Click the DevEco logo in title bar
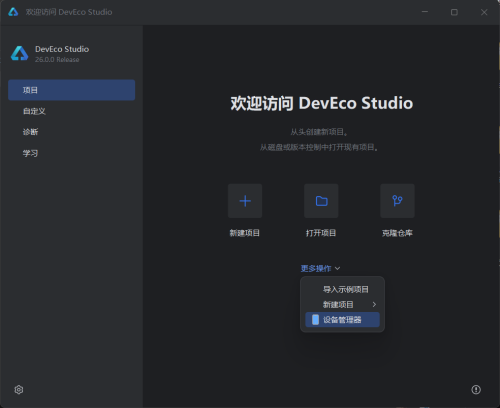The image size is (500, 408). 13,12
